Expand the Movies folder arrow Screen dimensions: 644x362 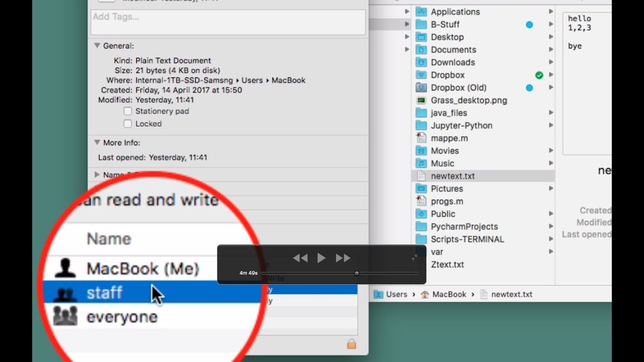click(551, 151)
